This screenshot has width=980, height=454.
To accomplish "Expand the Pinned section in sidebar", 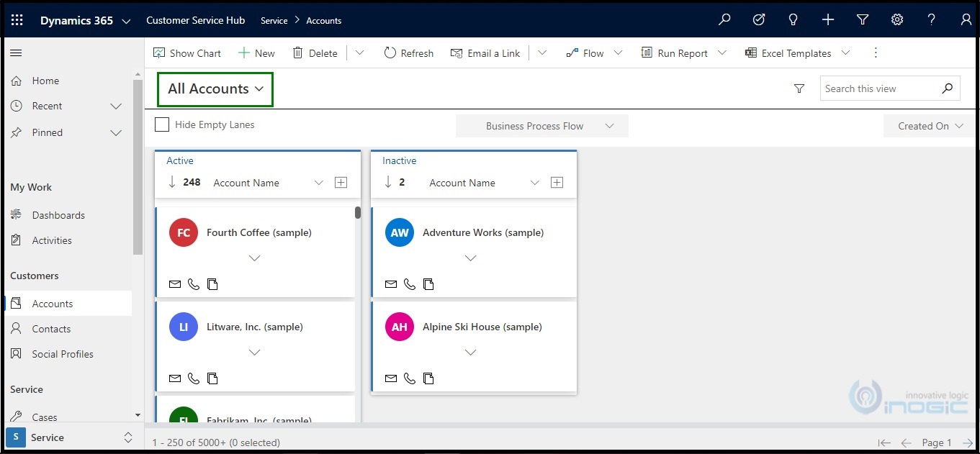I will click(116, 133).
